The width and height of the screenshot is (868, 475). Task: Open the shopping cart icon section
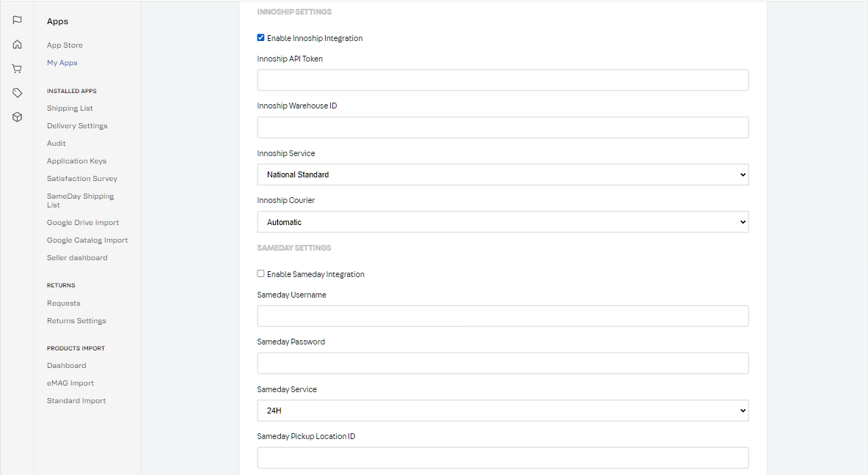click(x=17, y=69)
